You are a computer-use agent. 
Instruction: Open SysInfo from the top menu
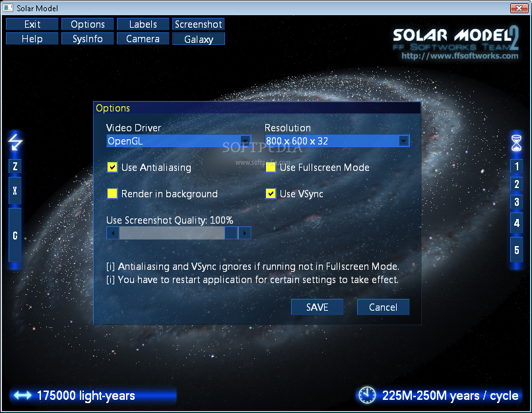point(88,39)
